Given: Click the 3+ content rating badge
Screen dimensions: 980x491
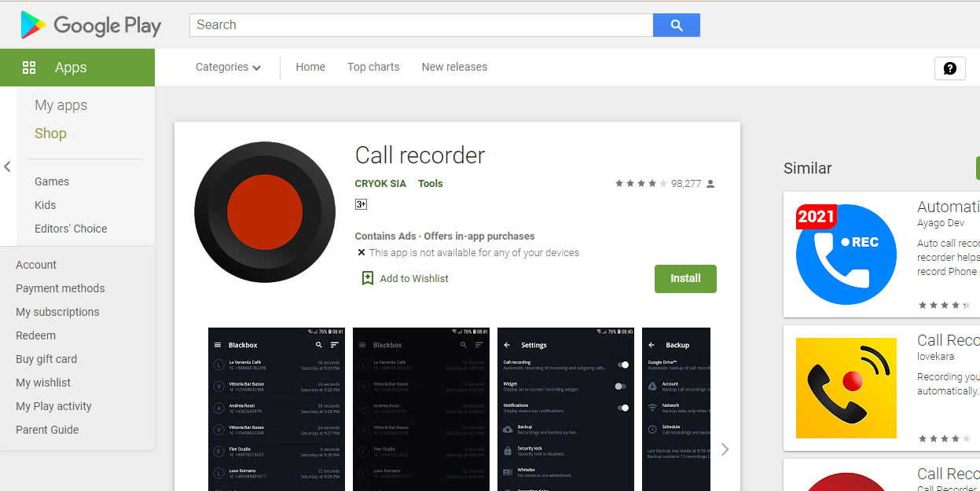Looking at the screenshot, I should click(x=361, y=204).
